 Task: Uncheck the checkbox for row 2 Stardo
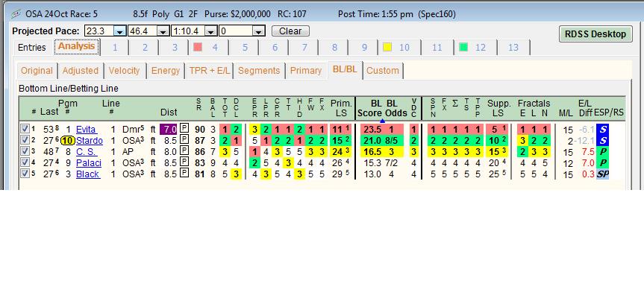click(x=25, y=141)
